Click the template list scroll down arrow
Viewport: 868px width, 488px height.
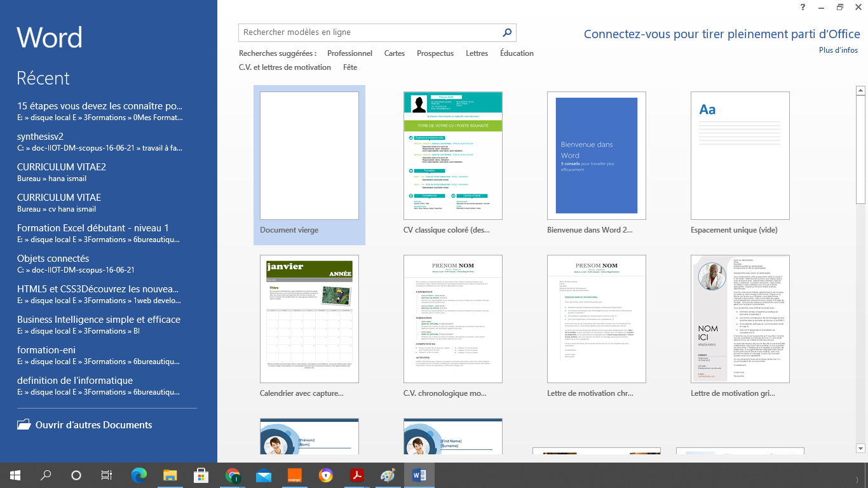pos(861,449)
